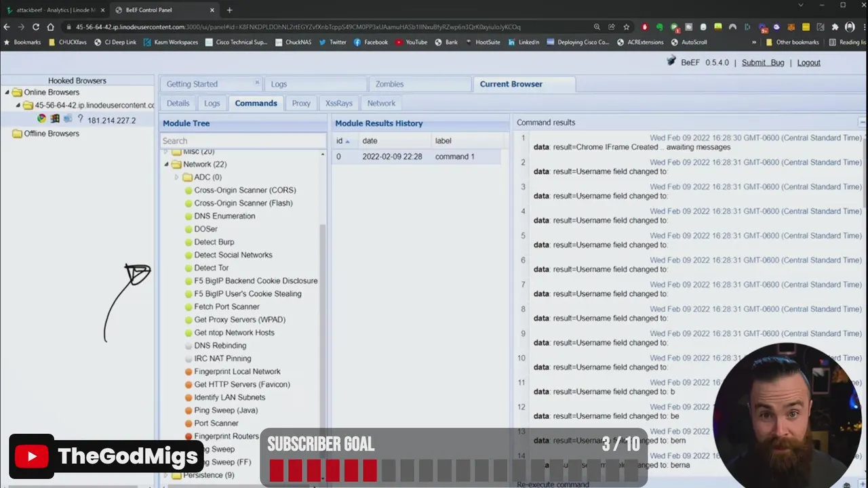Open the Bank bookmark
This screenshot has height=488, width=868.
(x=446, y=42)
